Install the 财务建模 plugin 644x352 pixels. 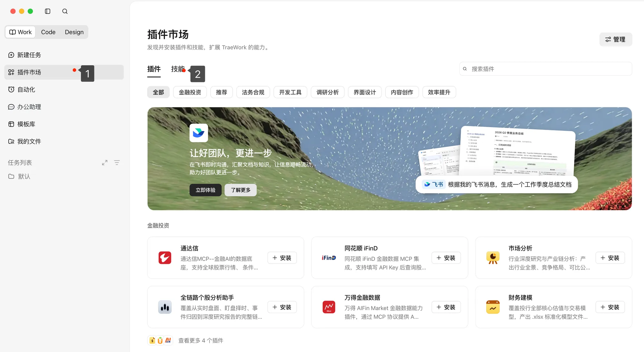[x=610, y=307]
